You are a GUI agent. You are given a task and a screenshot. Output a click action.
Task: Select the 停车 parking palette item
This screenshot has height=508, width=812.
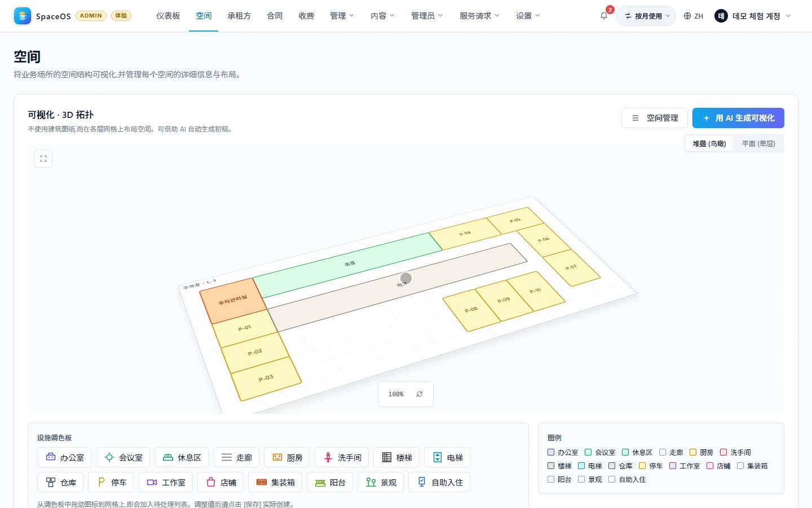coord(111,482)
